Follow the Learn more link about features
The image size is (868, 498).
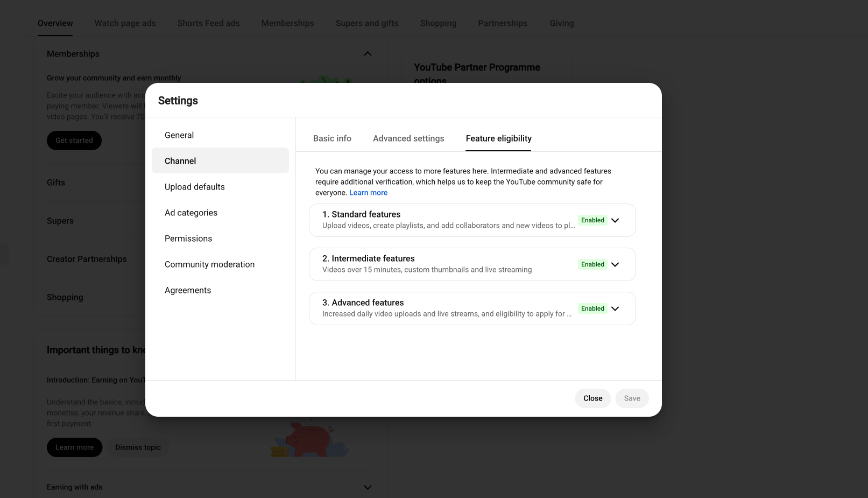click(x=368, y=193)
